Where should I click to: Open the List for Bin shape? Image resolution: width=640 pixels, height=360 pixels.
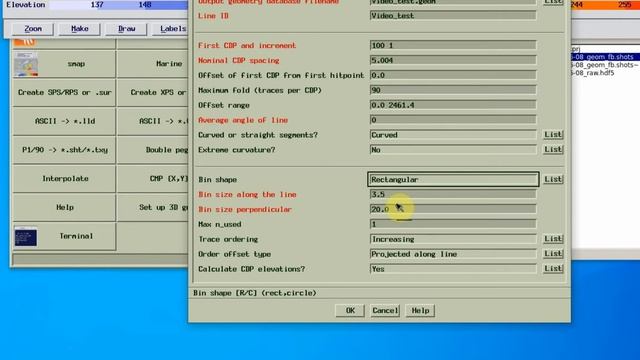tap(553, 179)
